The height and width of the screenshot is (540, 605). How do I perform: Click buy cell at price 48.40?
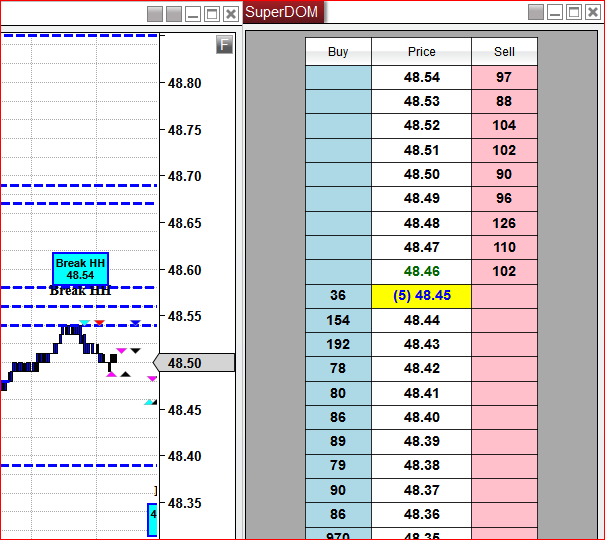coord(338,417)
